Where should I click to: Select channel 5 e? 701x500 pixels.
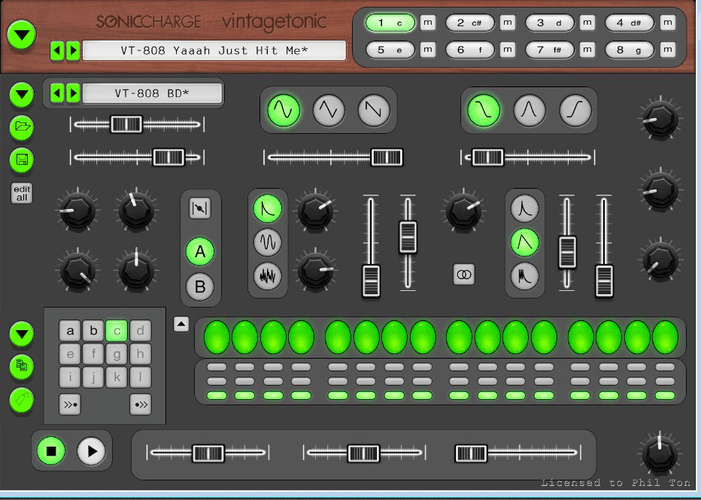click(x=390, y=50)
